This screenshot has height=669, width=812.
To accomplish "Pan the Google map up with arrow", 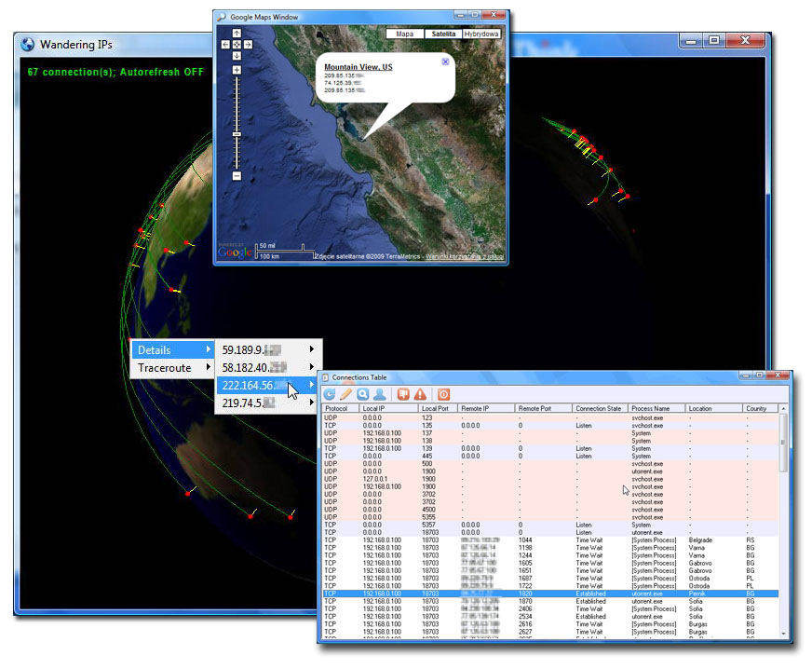I will [x=237, y=34].
